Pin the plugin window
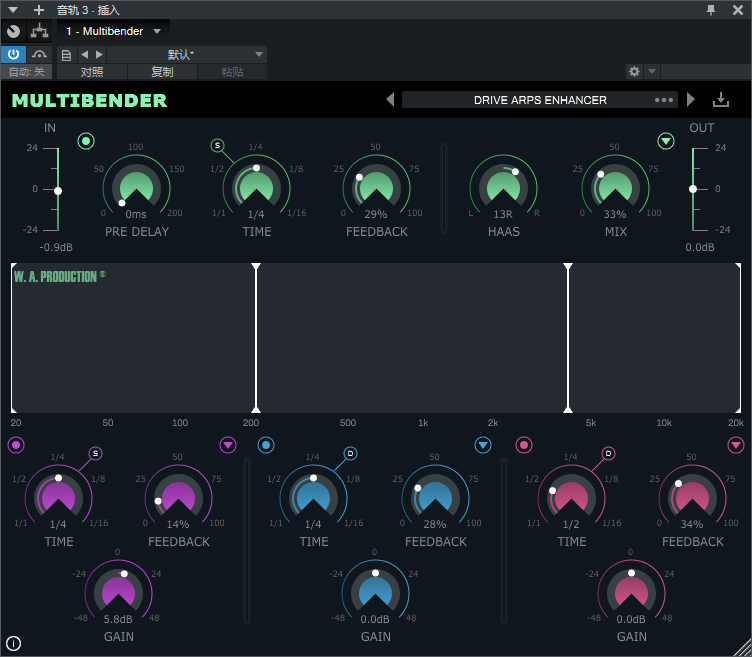Image resolution: width=752 pixels, height=657 pixels. click(711, 10)
